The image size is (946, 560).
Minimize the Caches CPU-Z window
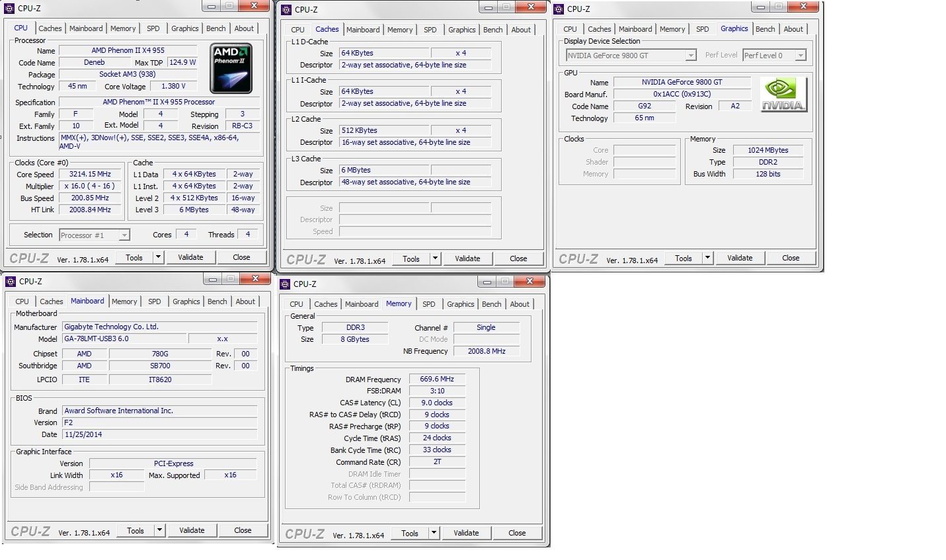pos(488,7)
